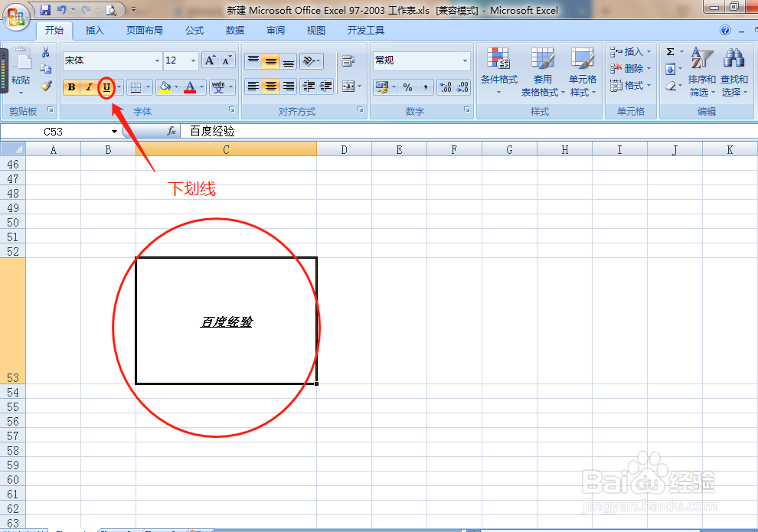The width and height of the screenshot is (758, 532).
Task: Undo the last action
Action: [x=61, y=10]
